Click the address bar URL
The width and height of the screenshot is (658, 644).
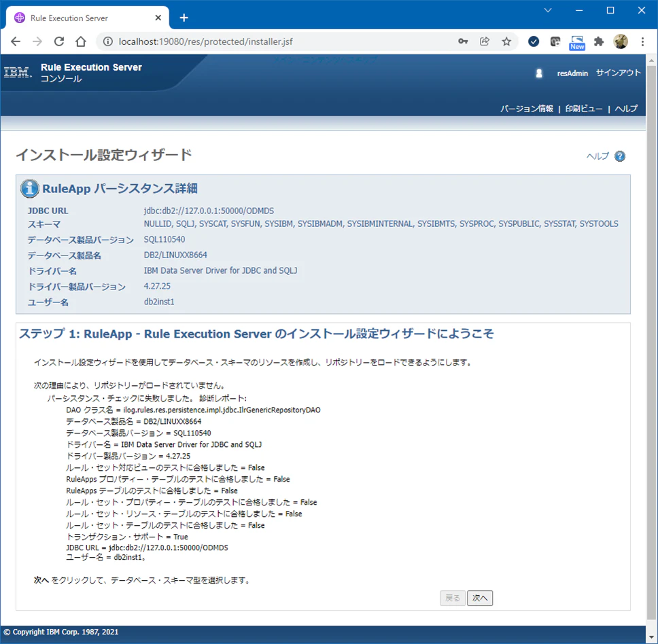pyautogui.click(x=205, y=41)
